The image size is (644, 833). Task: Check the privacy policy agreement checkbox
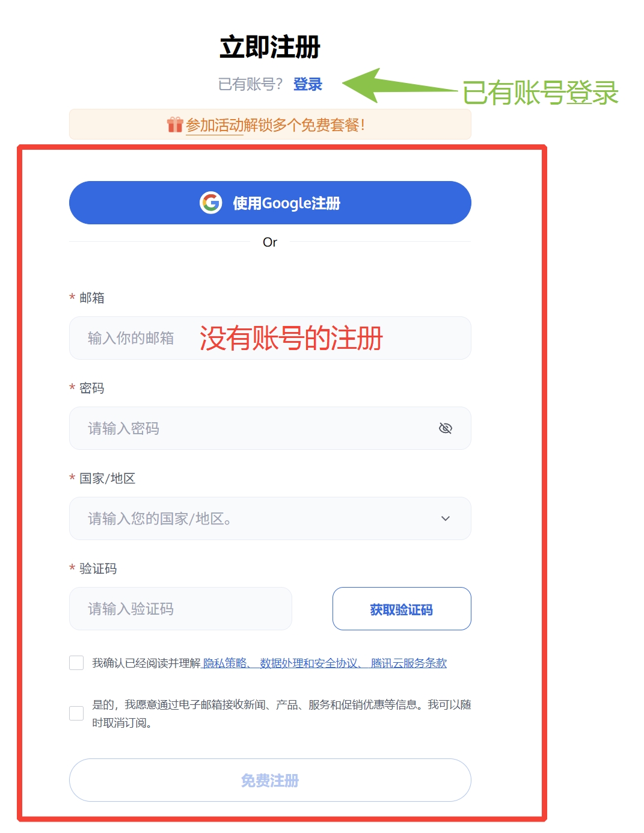pos(76,663)
